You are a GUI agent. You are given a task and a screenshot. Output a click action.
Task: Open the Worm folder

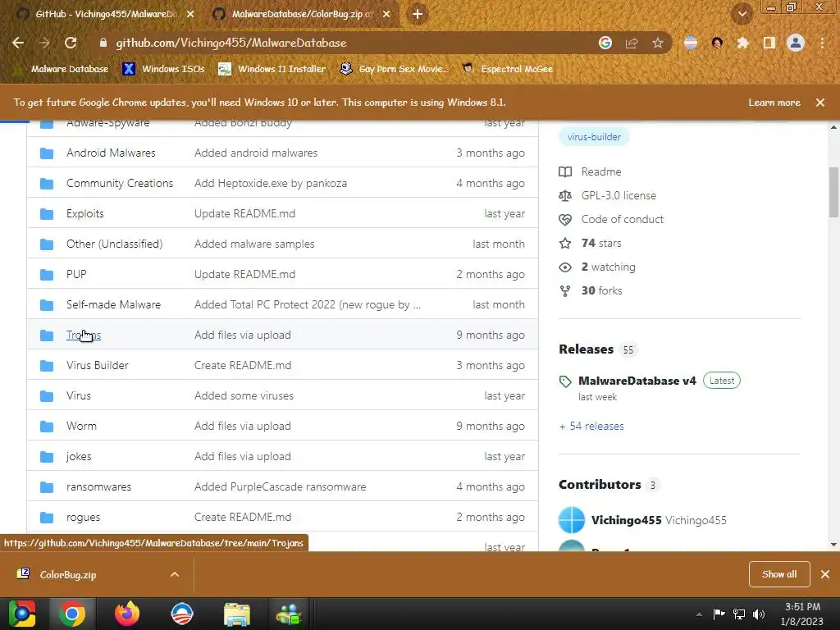pos(81,427)
